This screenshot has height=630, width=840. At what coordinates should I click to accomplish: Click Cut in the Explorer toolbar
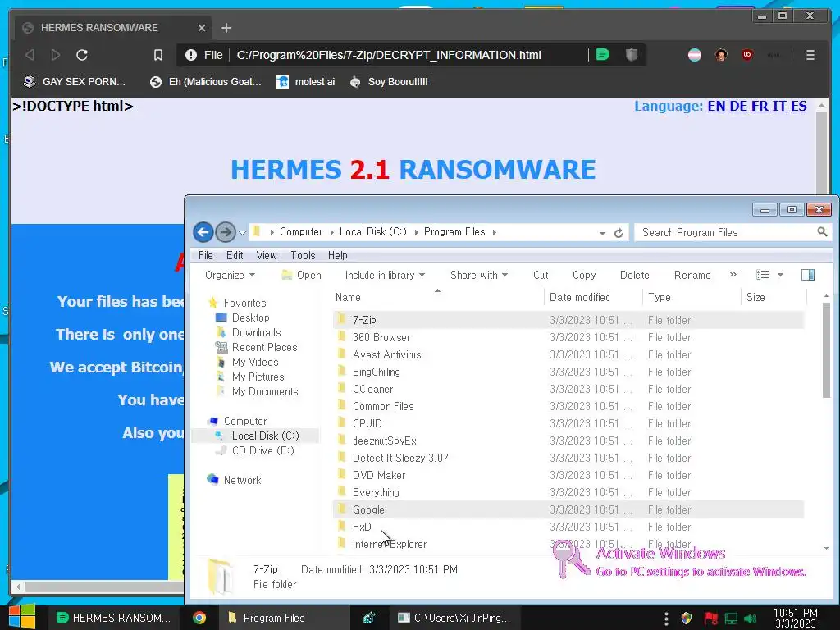(x=541, y=275)
